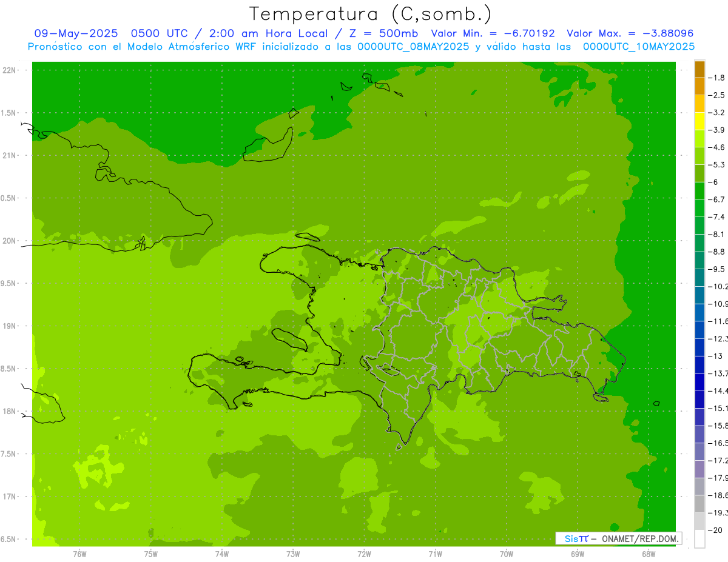
Task: Select the date text '09-May-2025'
Action: (x=76, y=33)
